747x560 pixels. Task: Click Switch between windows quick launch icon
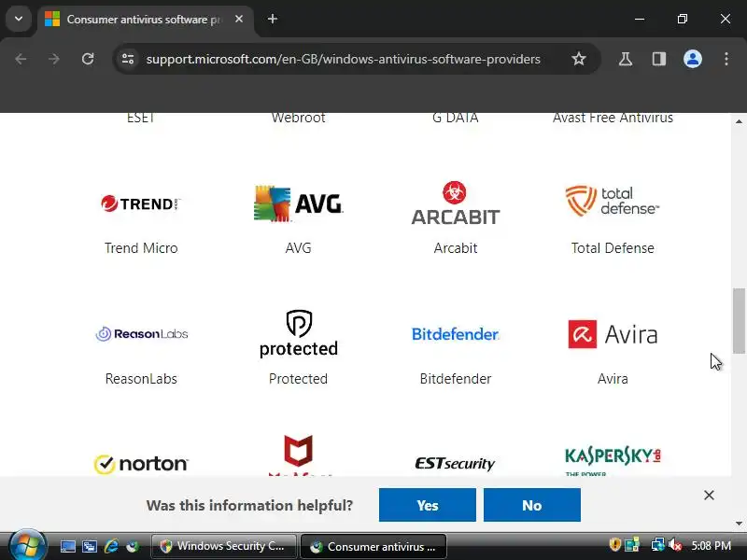tap(90, 546)
